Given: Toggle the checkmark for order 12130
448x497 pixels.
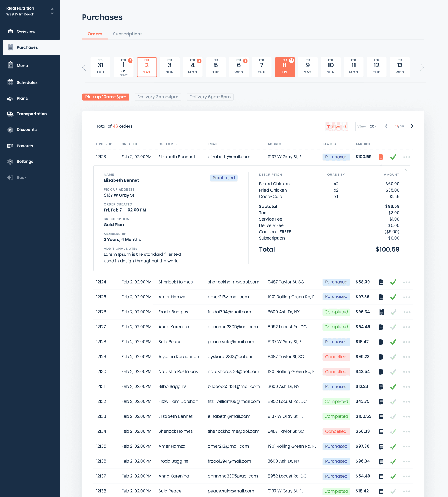Looking at the screenshot, I should click(x=393, y=372).
